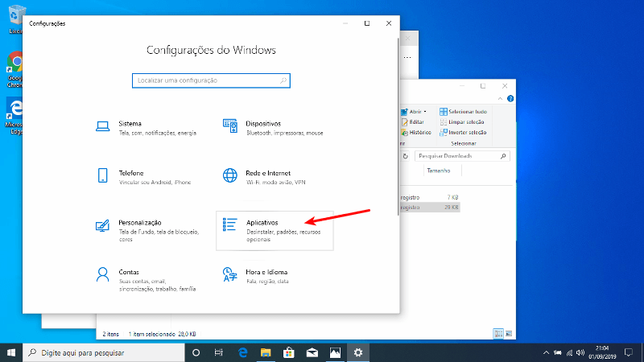Launch Microsoft Edge from the taskbar
Screen dimensions: 644x362
[243, 352]
